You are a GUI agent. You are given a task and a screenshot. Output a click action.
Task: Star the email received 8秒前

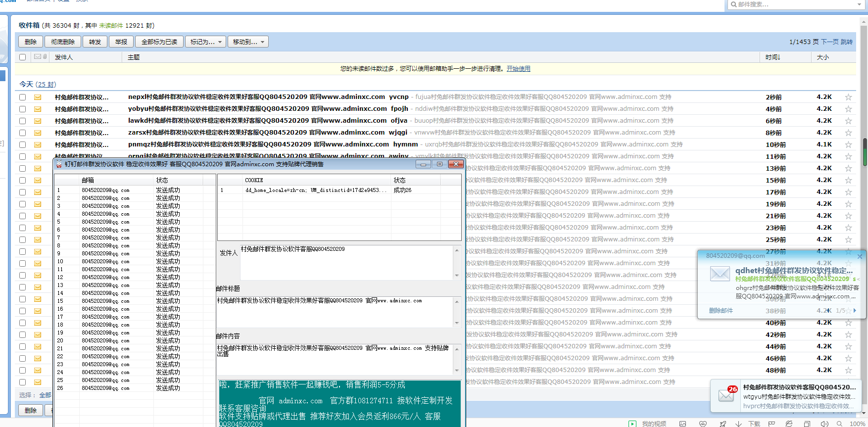(x=848, y=133)
